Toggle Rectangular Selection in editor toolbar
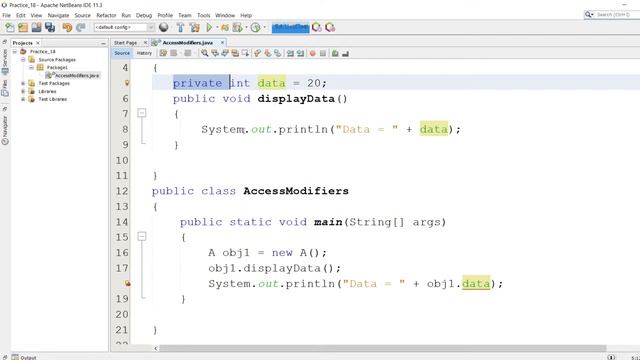Viewport: 640px width, 360px height. [245, 53]
